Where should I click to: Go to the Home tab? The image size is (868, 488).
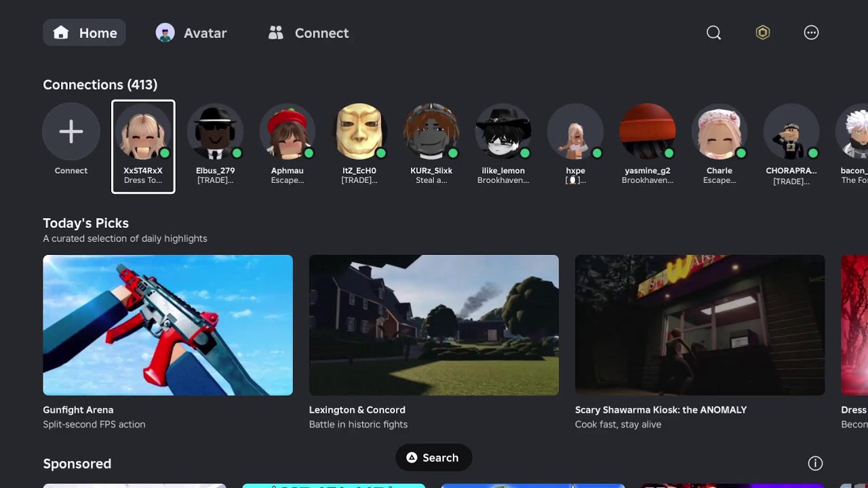[x=84, y=33]
